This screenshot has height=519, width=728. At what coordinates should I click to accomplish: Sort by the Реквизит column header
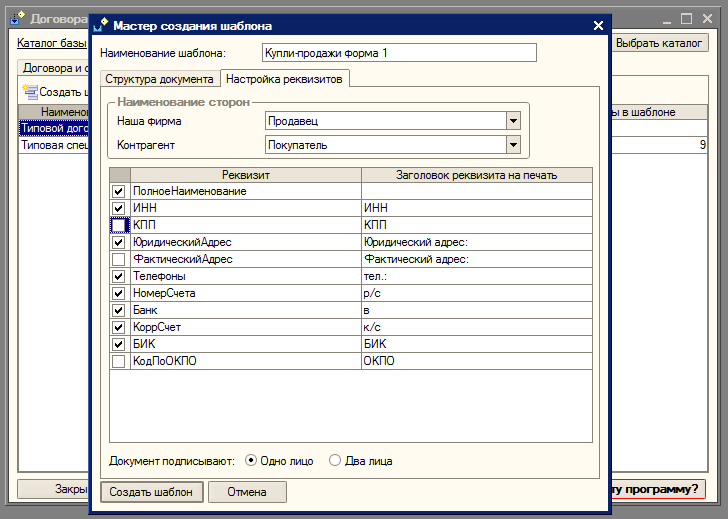click(245, 175)
